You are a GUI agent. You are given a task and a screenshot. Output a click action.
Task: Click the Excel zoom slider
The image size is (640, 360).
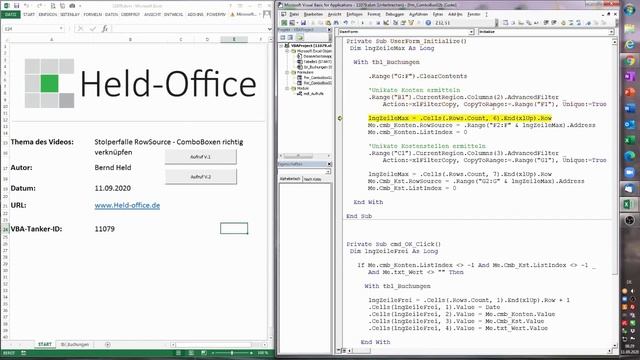[232, 353]
